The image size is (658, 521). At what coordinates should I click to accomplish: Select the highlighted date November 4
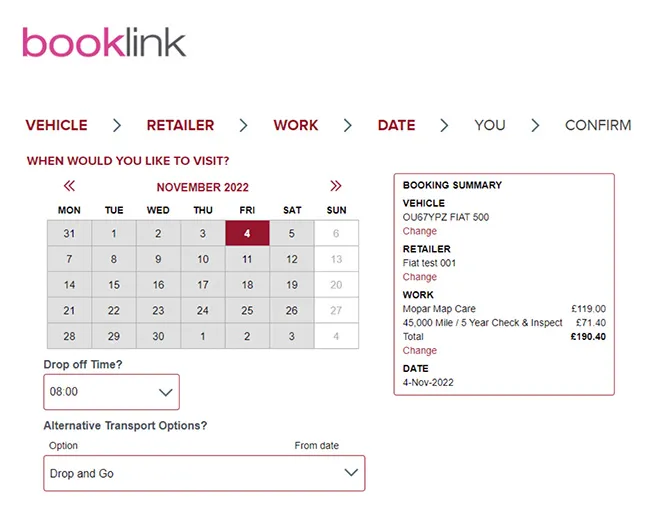tap(247, 233)
